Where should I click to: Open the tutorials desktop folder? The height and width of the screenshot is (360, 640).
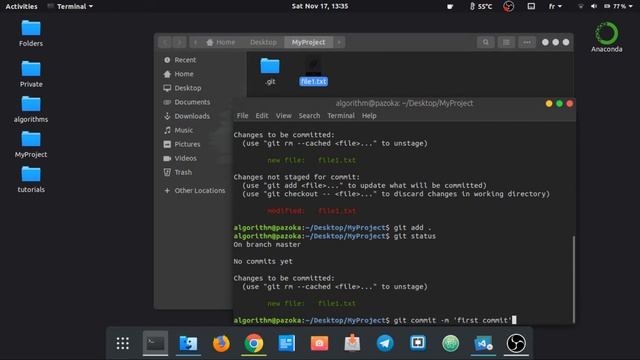pos(31,180)
